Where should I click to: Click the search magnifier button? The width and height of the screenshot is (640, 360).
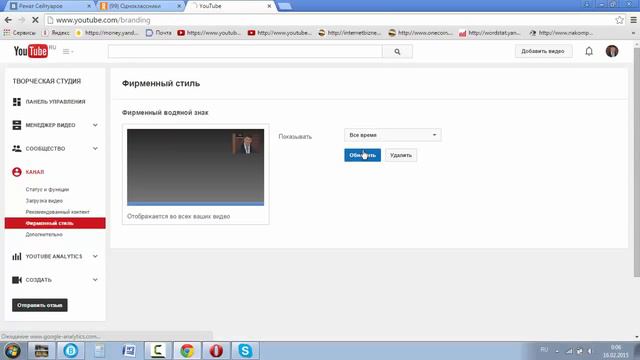point(397,52)
